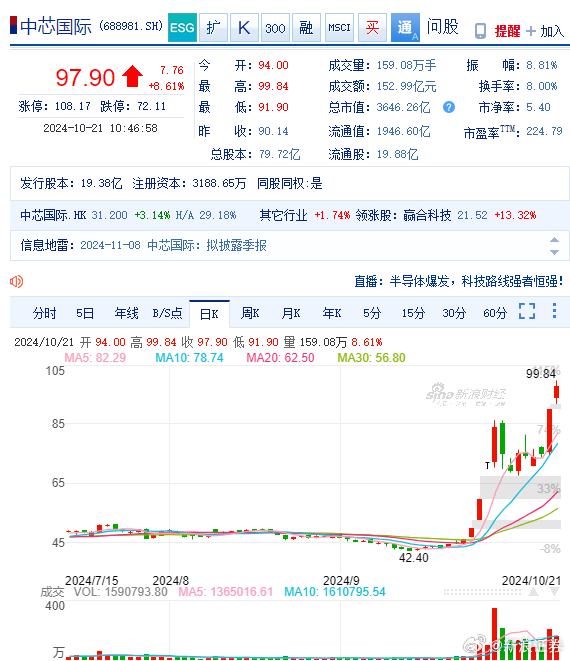Open the 中芯国际:拟披露季报 news link
This screenshot has width=570, height=661.
(207, 245)
